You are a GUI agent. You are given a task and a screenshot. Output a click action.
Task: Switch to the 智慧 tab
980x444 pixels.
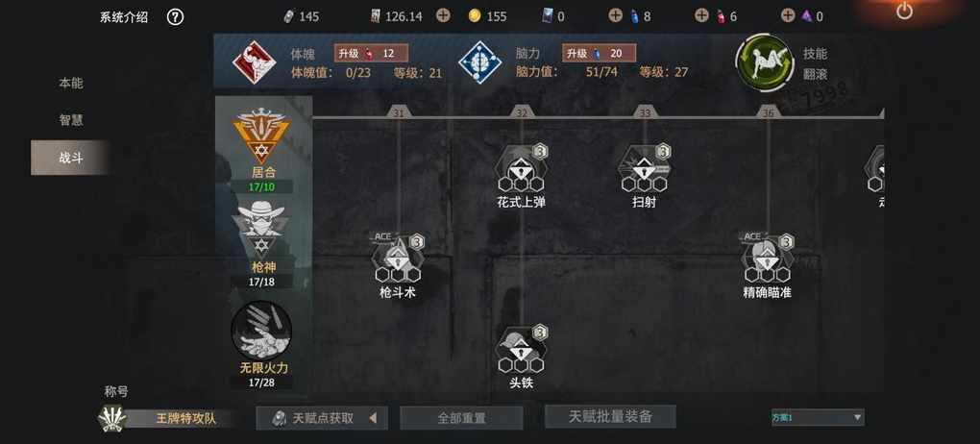point(71,120)
